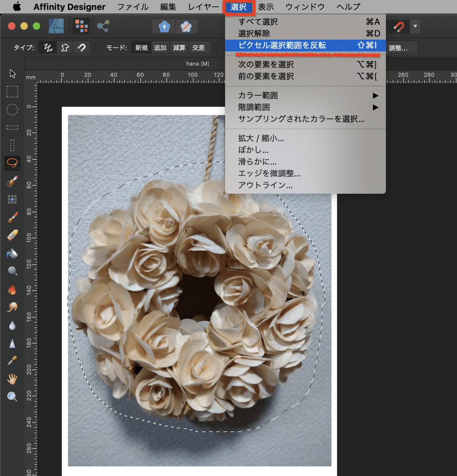Select the Color Picker eyedropper tool

[x=12, y=361]
